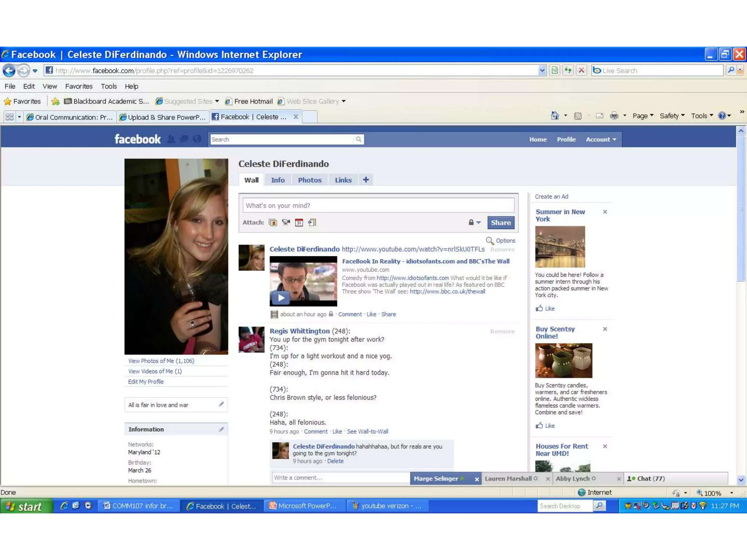Screen dimensions: 747x560
Task: Click the IE home toolbar icon
Action: pyautogui.click(x=555, y=116)
